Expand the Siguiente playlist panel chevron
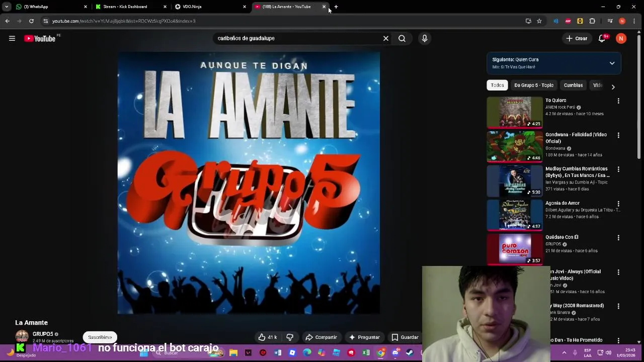The image size is (644, 362). pyautogui.click(x=612, y=63)
